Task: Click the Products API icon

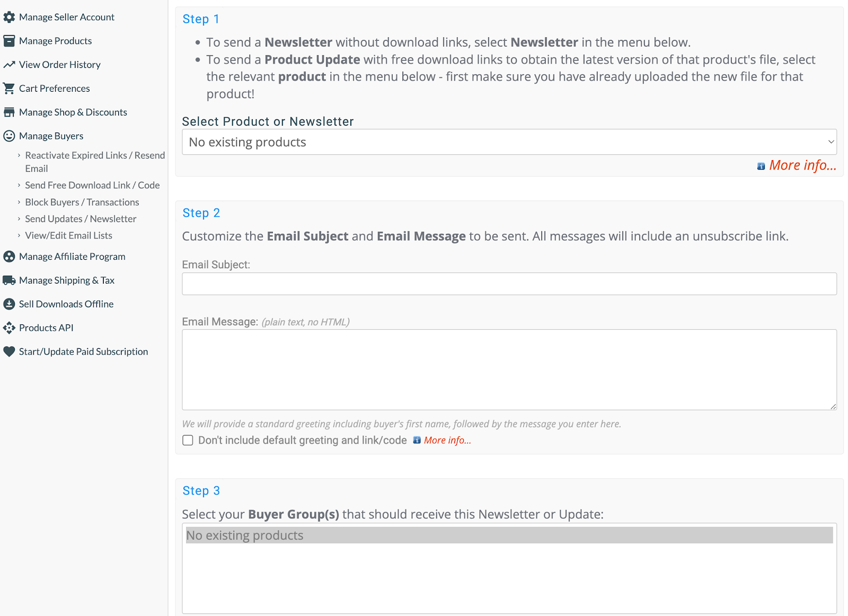Action: click(x=9, y=328)
